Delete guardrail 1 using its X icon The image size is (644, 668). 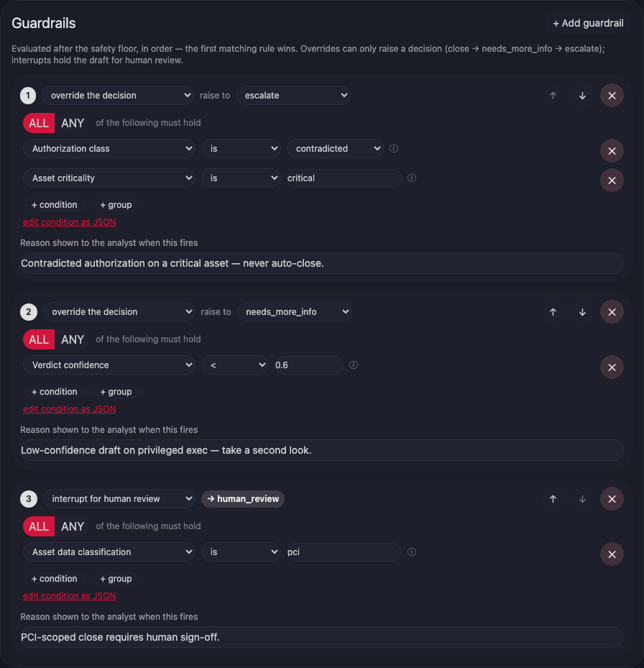pos(612,96)
